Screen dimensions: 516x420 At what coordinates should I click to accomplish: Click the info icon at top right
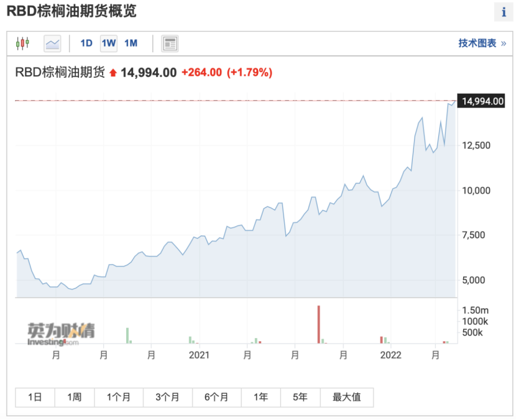coord(503,12)
